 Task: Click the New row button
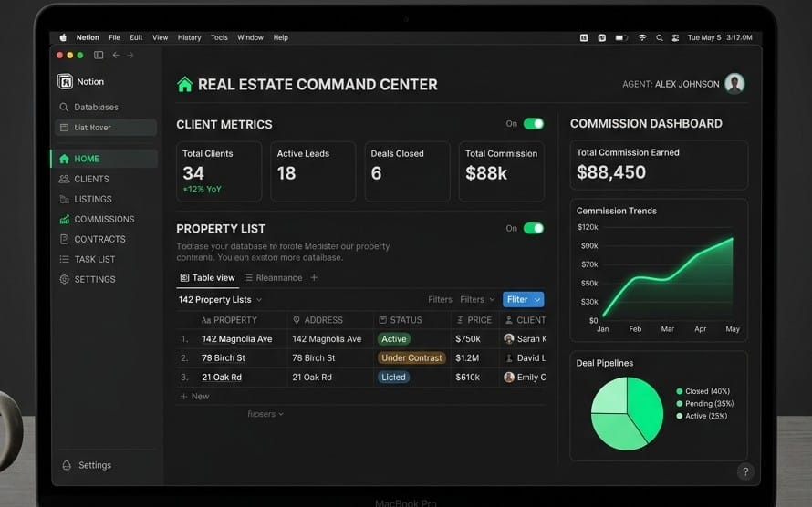194,397
